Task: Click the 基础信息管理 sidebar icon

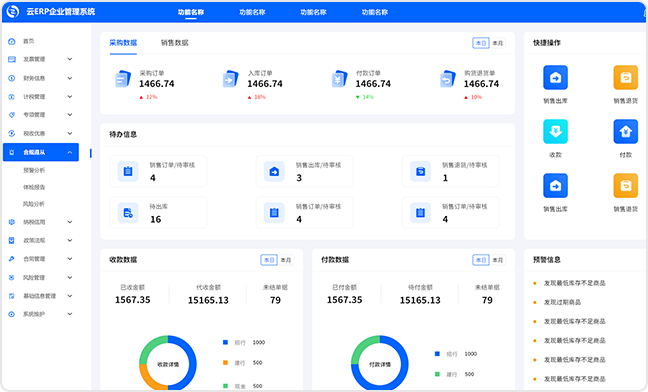Action: (12, 296)
